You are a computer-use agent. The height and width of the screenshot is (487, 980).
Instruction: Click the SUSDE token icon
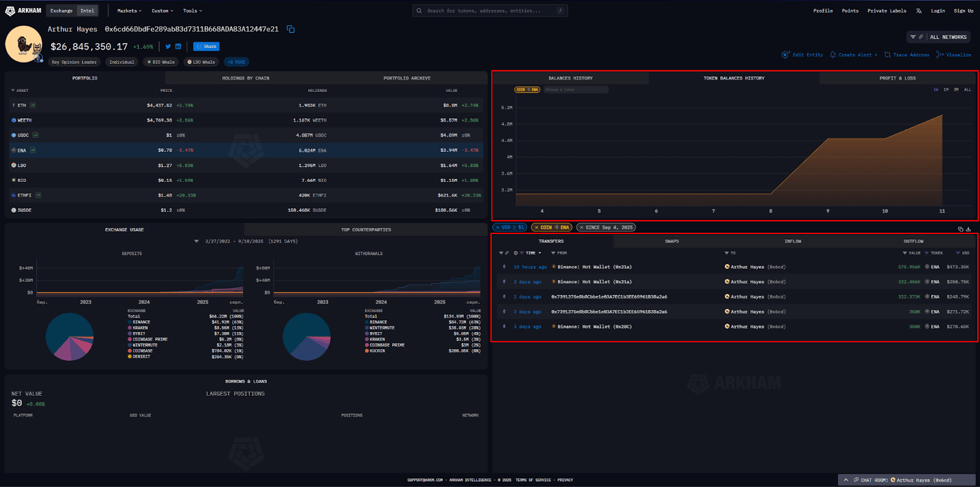coord(13,210)
